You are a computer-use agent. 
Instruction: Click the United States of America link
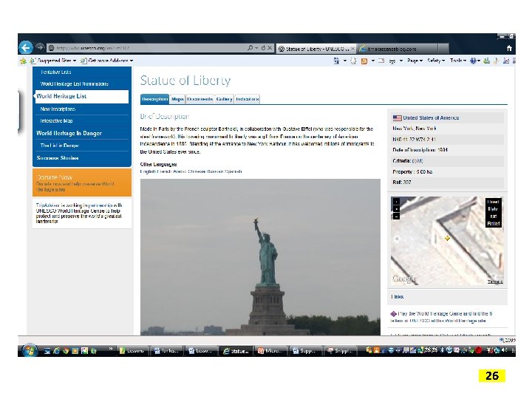431,117
